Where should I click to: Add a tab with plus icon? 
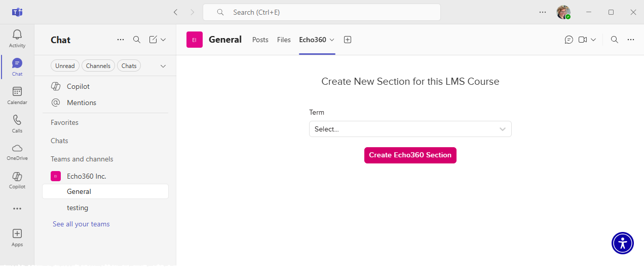[348, 40]
